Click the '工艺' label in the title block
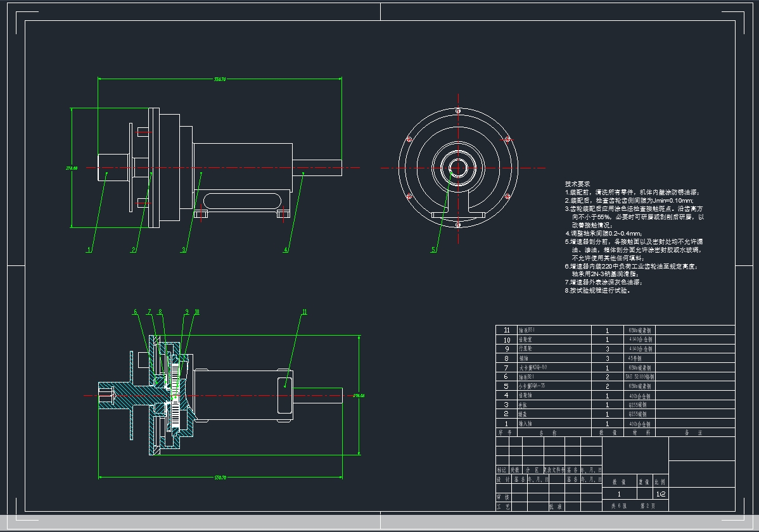This screenshot has width=759, height=532. point(503,506)
